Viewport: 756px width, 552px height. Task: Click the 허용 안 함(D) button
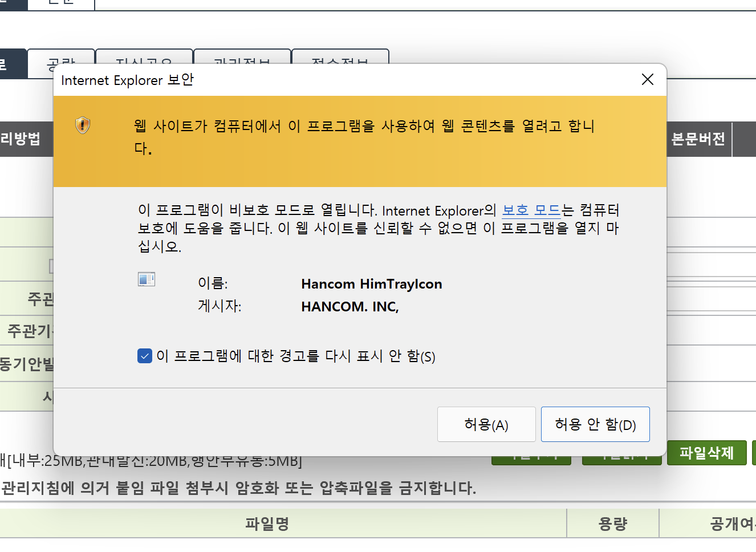(x=595, y=424)
